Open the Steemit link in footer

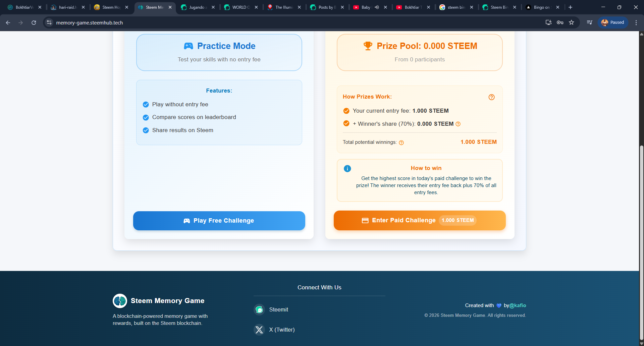[x=278, y=310]
